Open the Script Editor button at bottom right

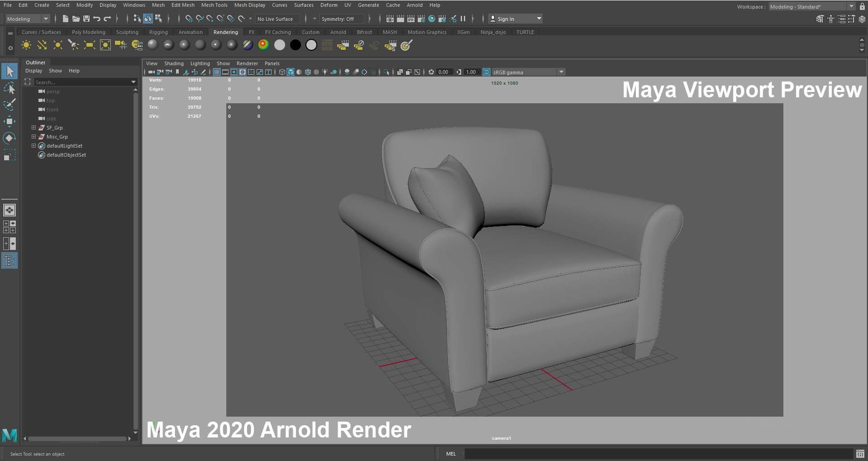tap(860, 453)
